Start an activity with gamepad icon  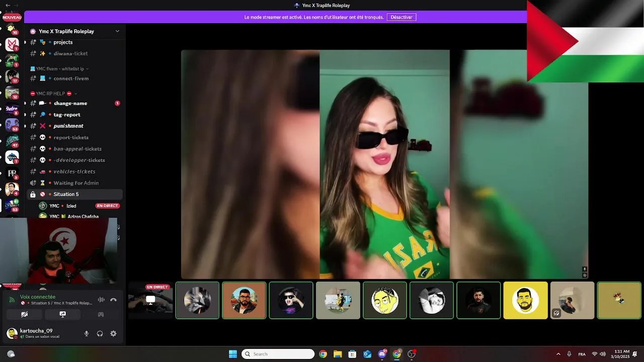(101, 314)
